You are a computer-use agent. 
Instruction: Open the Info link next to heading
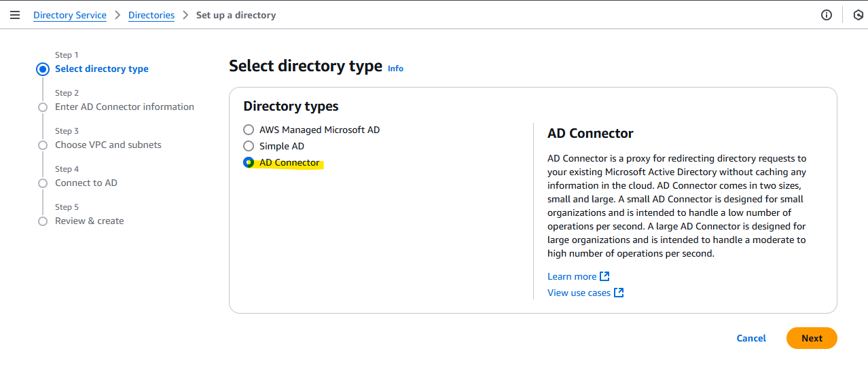coord(395,69)
